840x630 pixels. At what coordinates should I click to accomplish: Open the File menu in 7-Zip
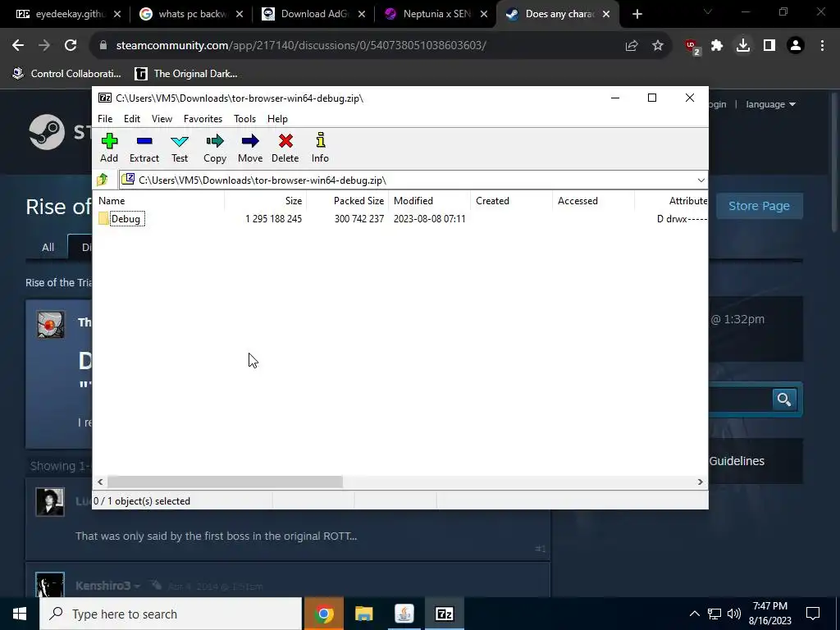(x=105, y=119)
